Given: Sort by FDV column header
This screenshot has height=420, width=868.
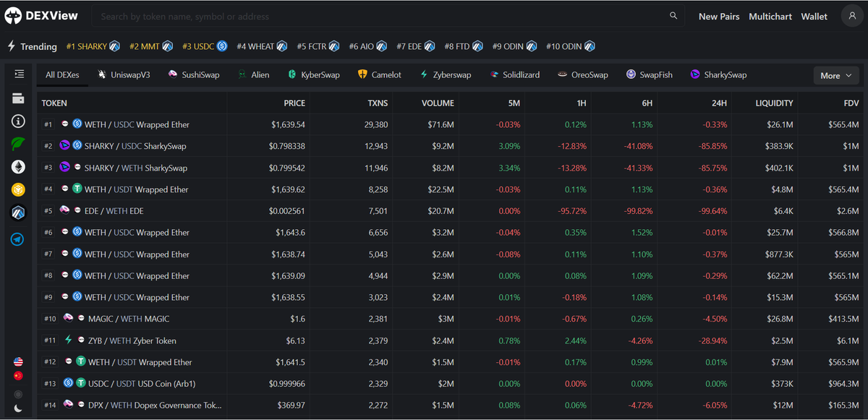Looking at the screenshot, I should pos(851,103).
